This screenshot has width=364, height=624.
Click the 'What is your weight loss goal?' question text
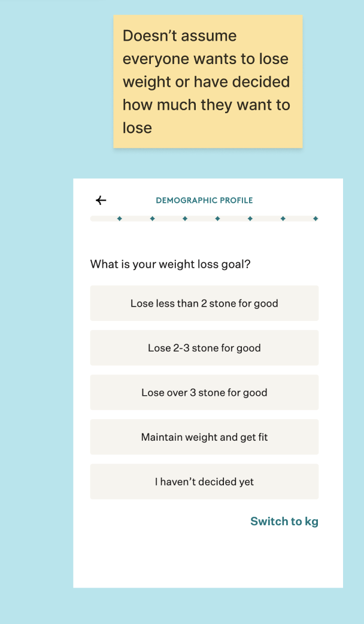tap(170, 264)
